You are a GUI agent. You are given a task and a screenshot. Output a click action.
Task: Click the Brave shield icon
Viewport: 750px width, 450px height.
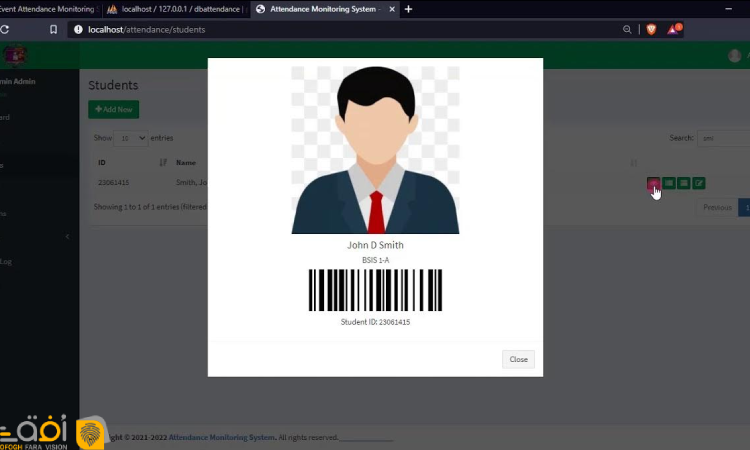(x=651, y=30)
